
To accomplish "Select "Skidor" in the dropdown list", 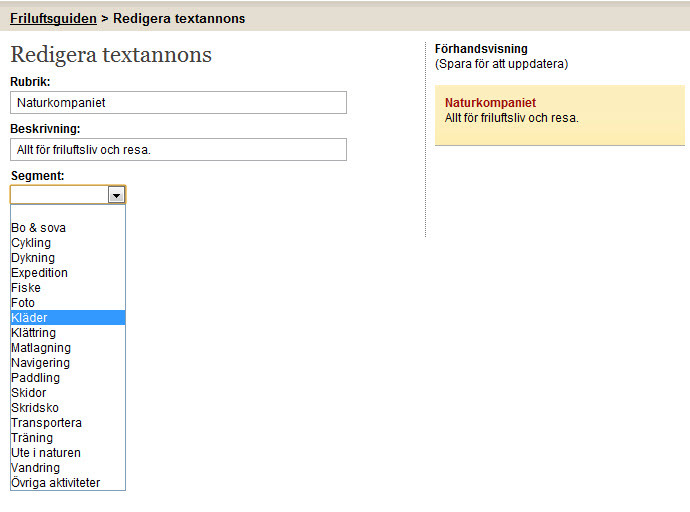I will coord(68,392).
